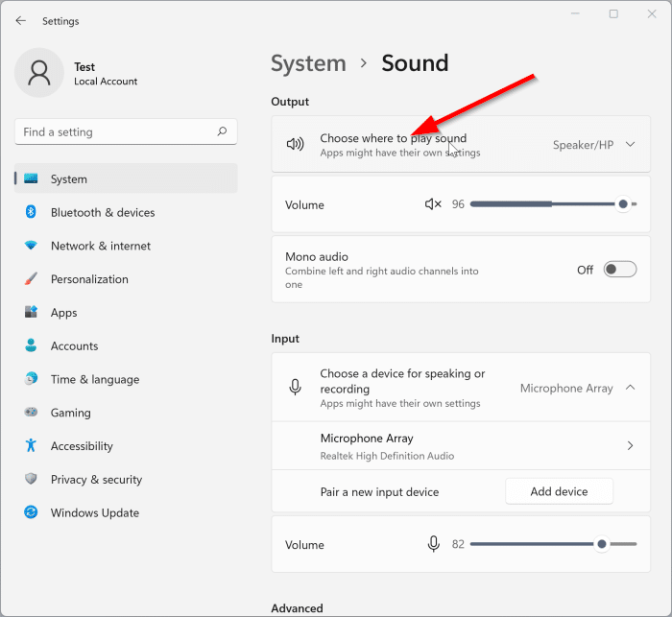Open Apps settings page
This screenshot has height=617, width=672.
point(126,313)
